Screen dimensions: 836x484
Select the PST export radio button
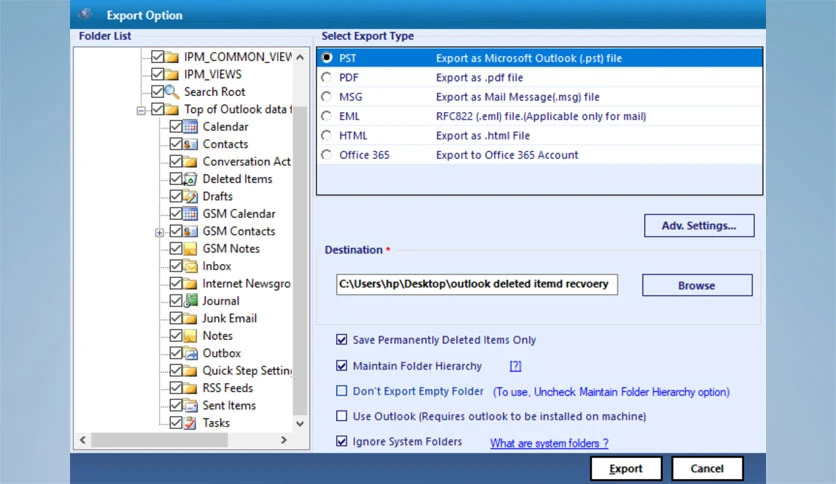327,58
